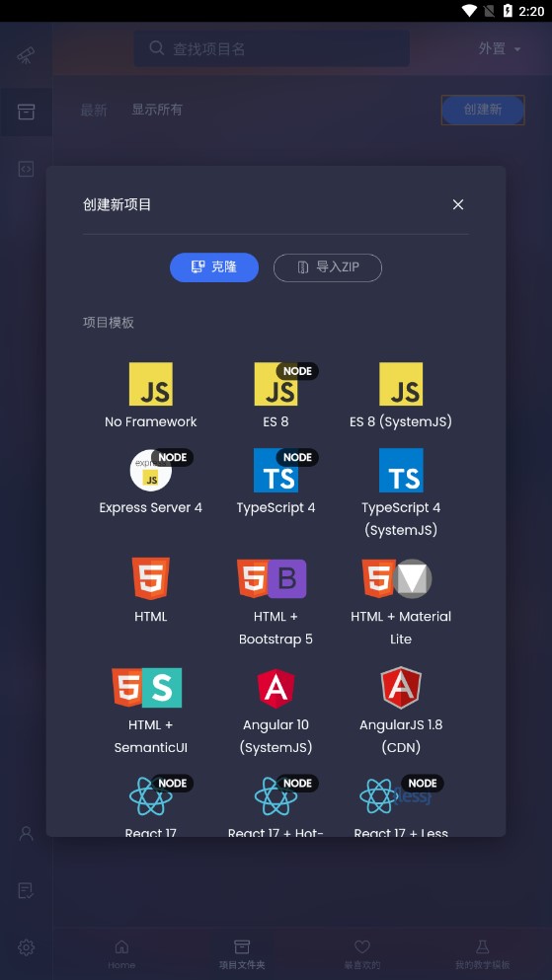Pick the React 17 + Less template icon
Image resolution: width=552 pixels, height=980 pixels.
pos(397,796)
